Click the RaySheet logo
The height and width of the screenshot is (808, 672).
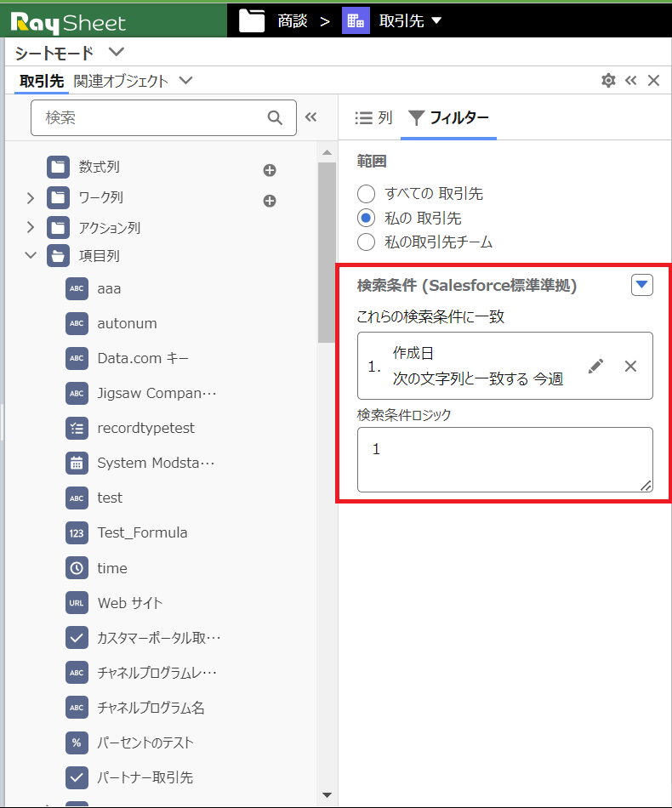tap(68, 23)
